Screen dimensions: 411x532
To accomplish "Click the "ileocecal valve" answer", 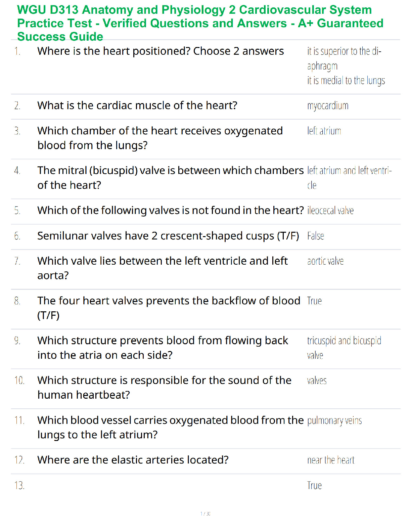I will pyautogui.click(x=330, y=211).
